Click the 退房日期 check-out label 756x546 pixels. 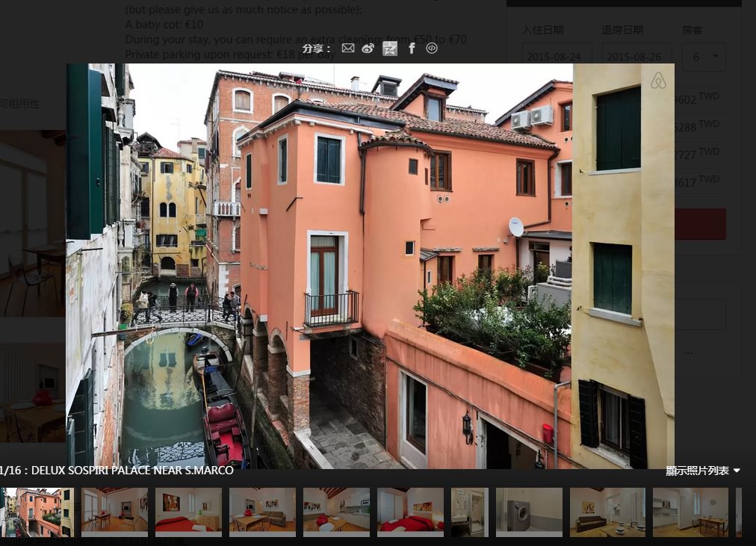click(622, 30)
